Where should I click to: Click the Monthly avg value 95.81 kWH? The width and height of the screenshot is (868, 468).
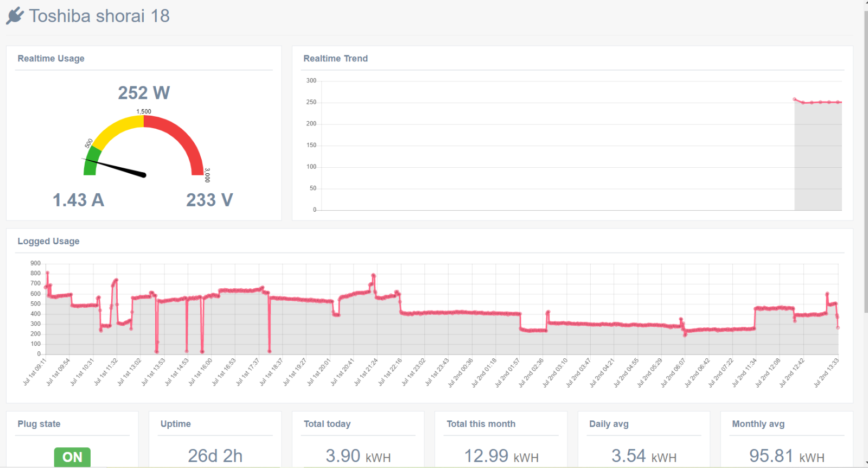tap(787, 456)
